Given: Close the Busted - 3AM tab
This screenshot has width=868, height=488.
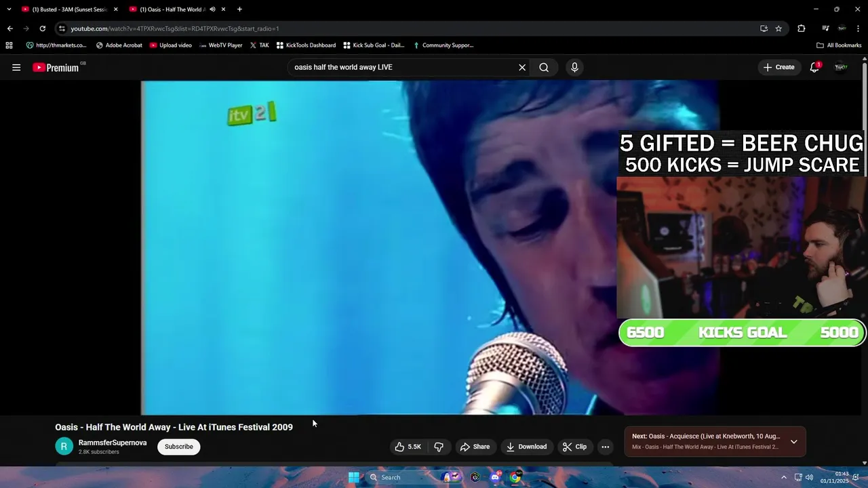Looking at the screenshot, I should [x=115, y=9].
